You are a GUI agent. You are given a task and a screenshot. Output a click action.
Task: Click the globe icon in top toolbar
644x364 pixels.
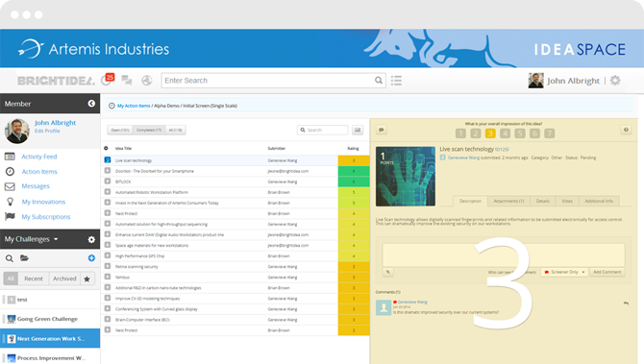(147, 81)
